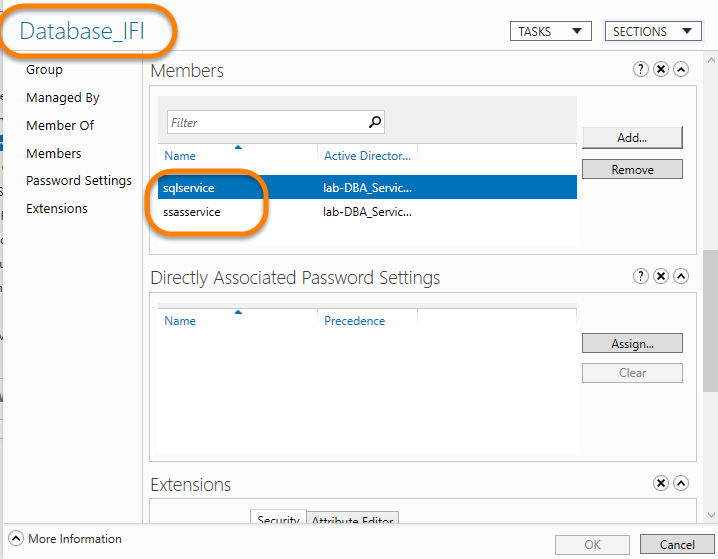Viewport: 718px width, 559px height.
Task: Click help icon for Directly Associated Password Settings
Action: tap(641, 276)
